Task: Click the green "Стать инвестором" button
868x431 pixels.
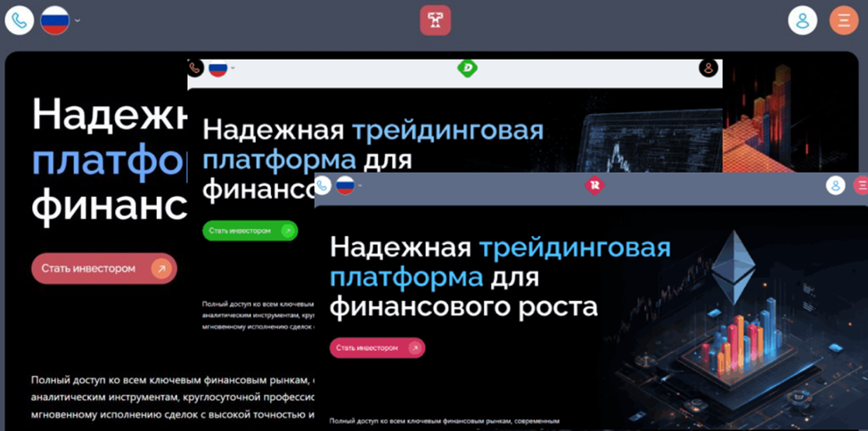Action: [250, 231]
